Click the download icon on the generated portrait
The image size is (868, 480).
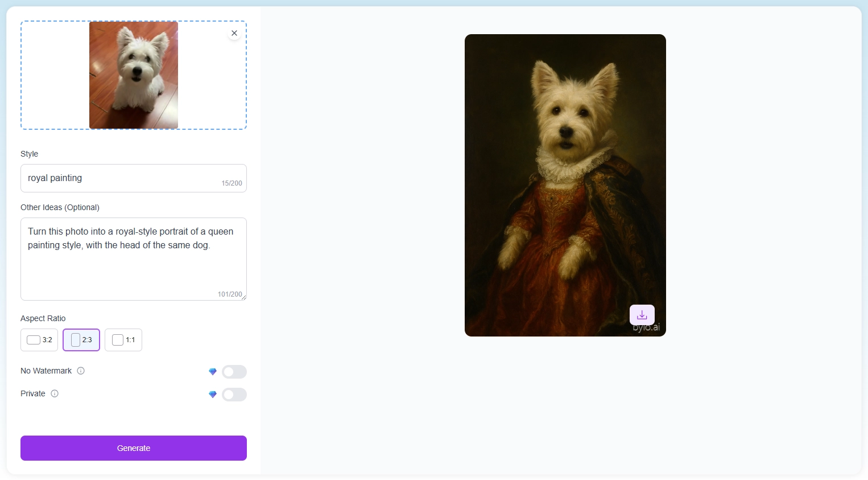pyautogui.click(x=642, y=314)
